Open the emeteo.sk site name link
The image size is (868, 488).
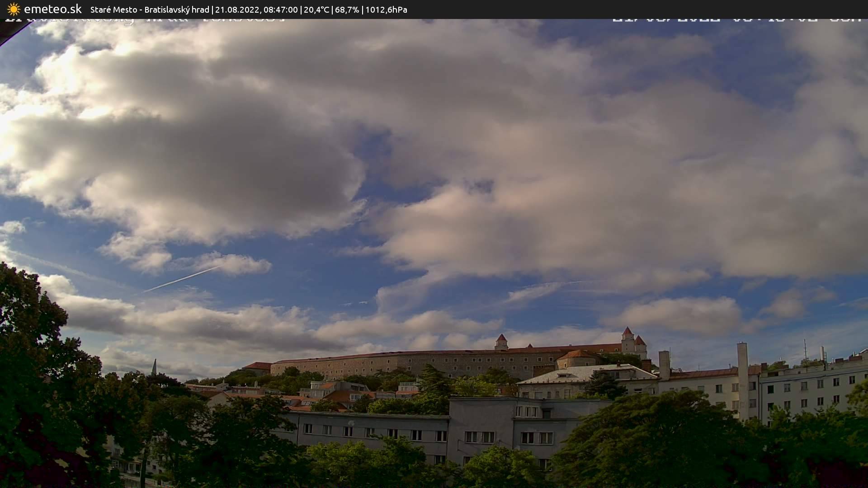click(x=53, y=9)
